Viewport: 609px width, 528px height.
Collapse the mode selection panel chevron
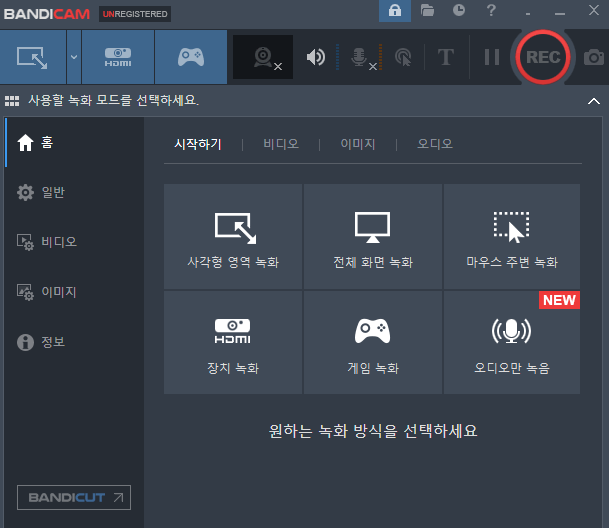click(x=594, y=101)
